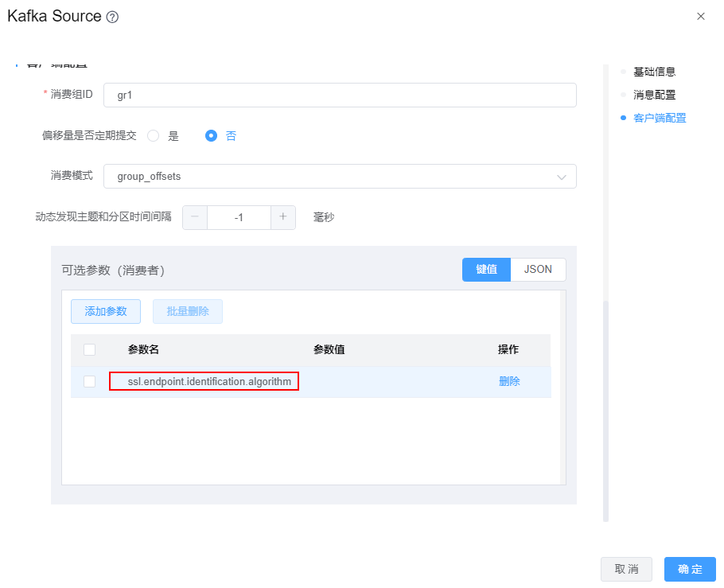
Task: Jump to 客户端配置 section in the sidebar
Action: point(659,118)
